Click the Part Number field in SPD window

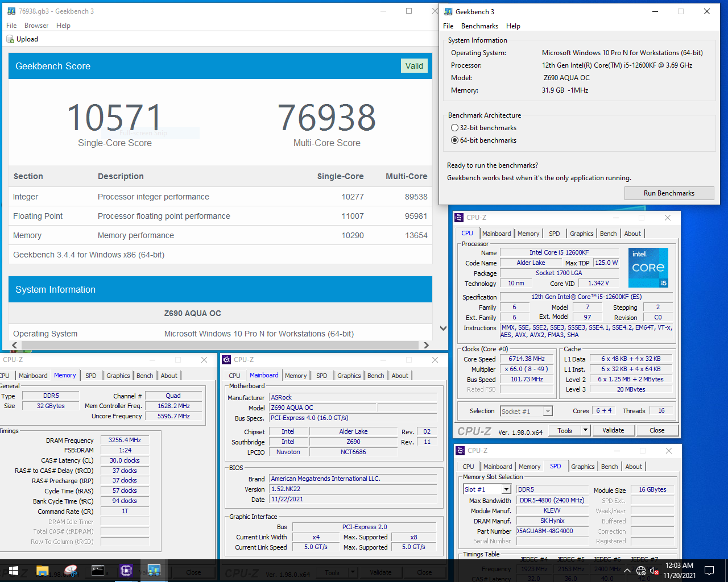pos(552,531)
